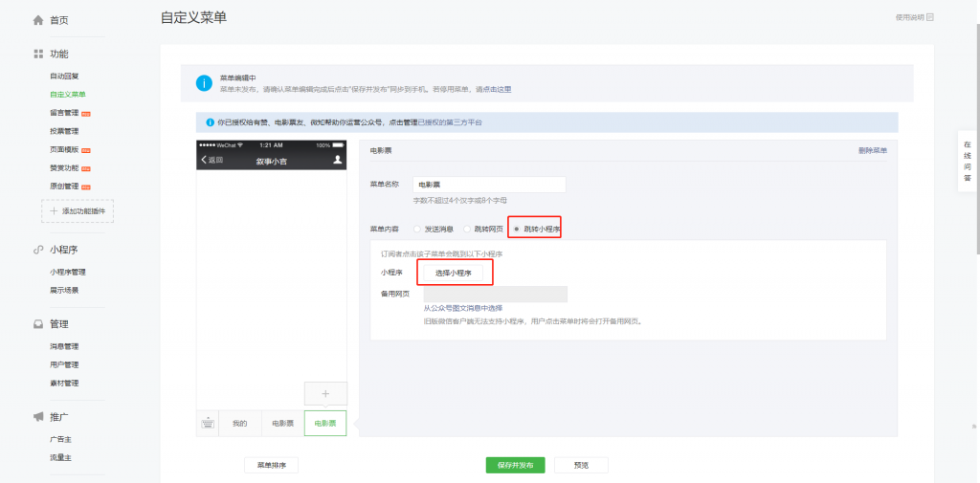Click the new badge beside 赞赏功能
980x483 pixels.
(x=86, y=168)
